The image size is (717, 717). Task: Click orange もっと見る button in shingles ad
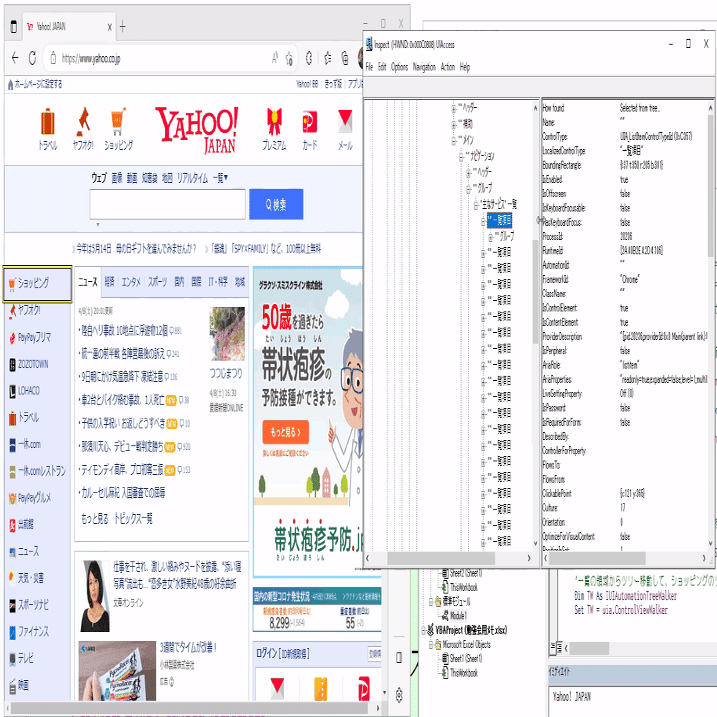tap(285, 432)
